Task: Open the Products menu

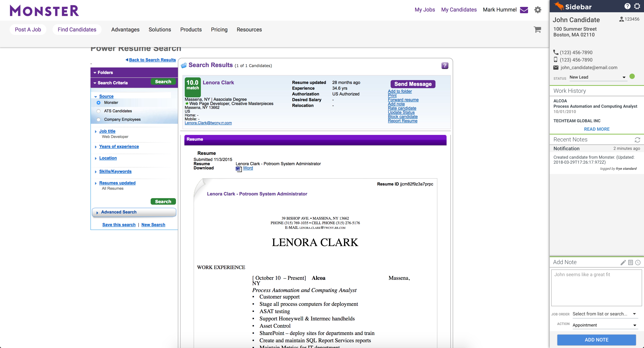Action: coord(191,30)
